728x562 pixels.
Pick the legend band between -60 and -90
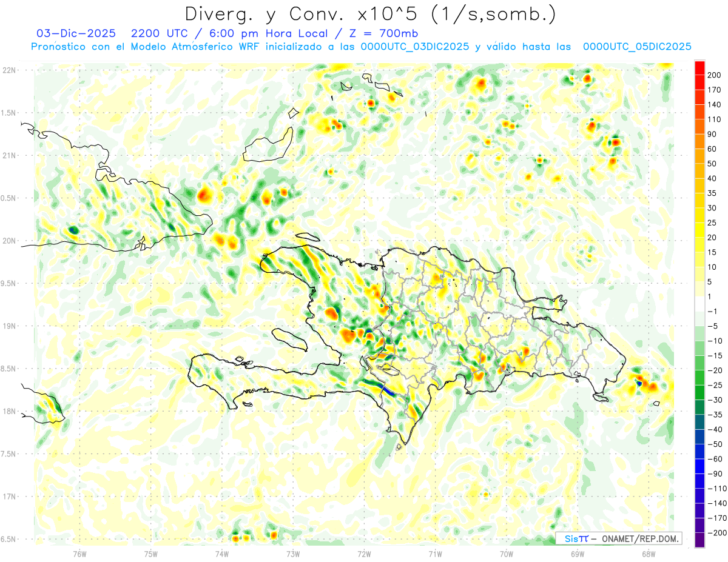click(x=700, y=467)
